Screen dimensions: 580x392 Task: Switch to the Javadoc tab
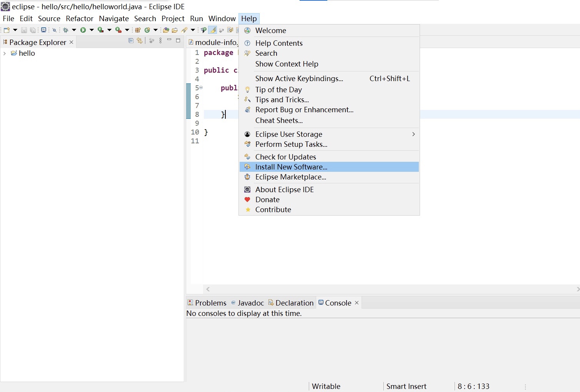click(247, 303)
